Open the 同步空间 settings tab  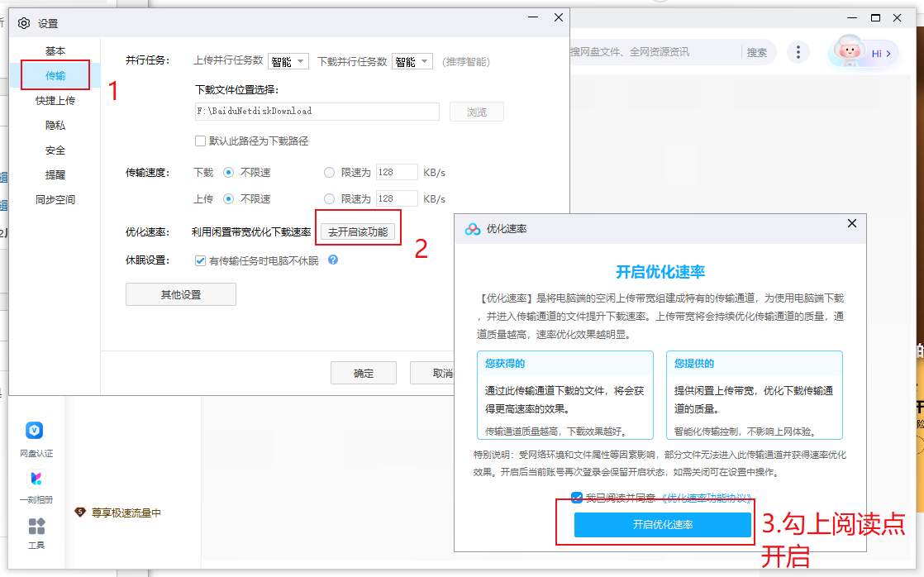pos(55,200)
